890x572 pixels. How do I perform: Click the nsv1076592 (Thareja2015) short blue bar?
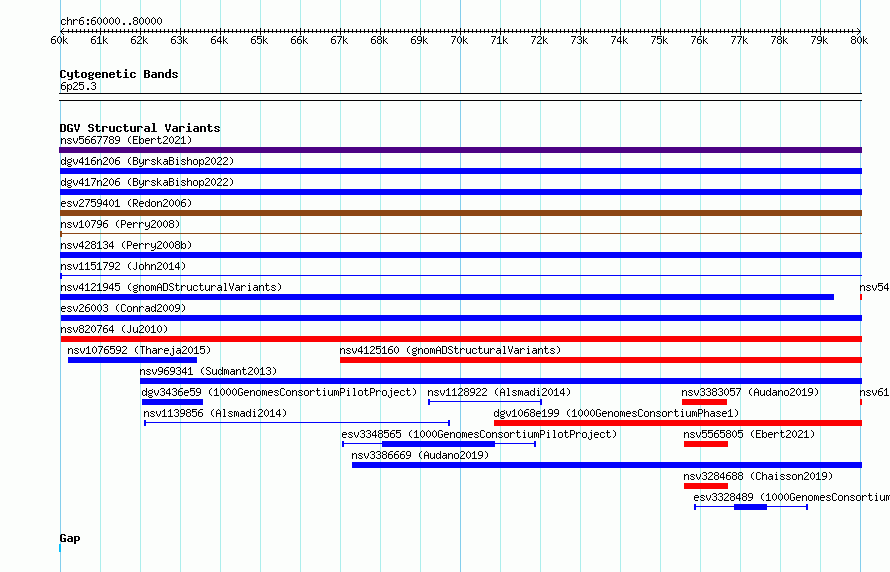click(132, 360)
